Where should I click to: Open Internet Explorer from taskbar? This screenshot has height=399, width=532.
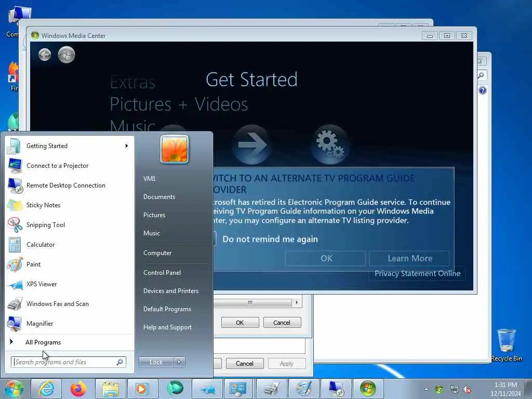tap(46, 389)
